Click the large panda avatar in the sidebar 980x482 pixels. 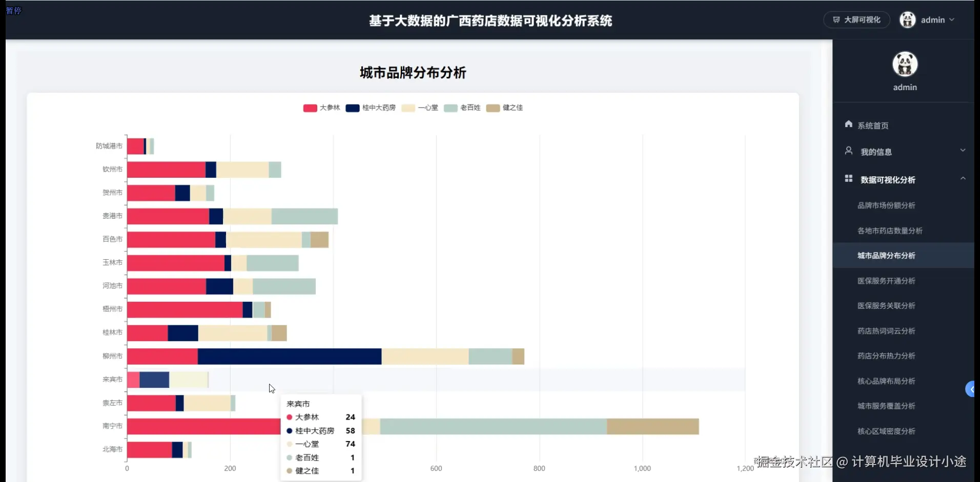click(905, 64)
